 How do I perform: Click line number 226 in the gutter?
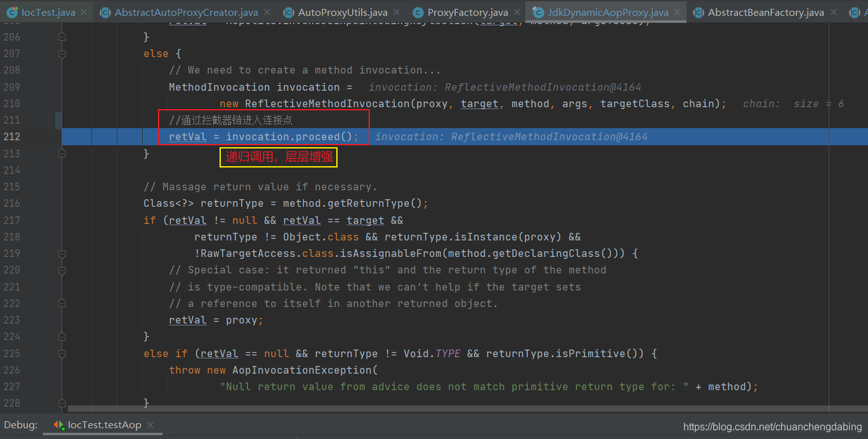pos(12,370)
